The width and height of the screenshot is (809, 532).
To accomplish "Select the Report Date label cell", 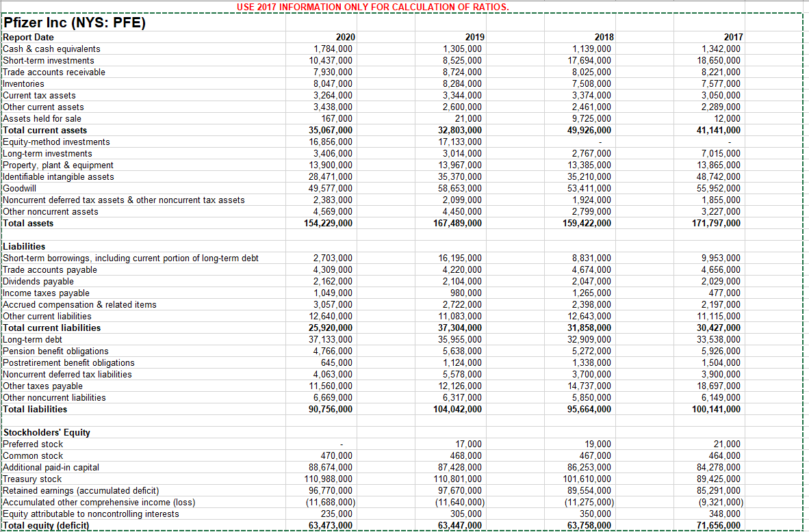I will coord(28,37).
